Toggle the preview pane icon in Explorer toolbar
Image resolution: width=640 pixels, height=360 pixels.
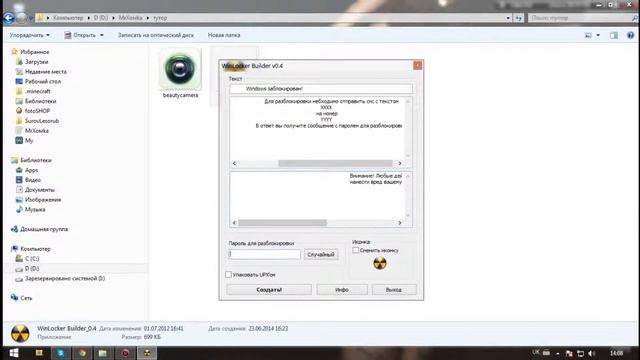(x=613, y=36)
